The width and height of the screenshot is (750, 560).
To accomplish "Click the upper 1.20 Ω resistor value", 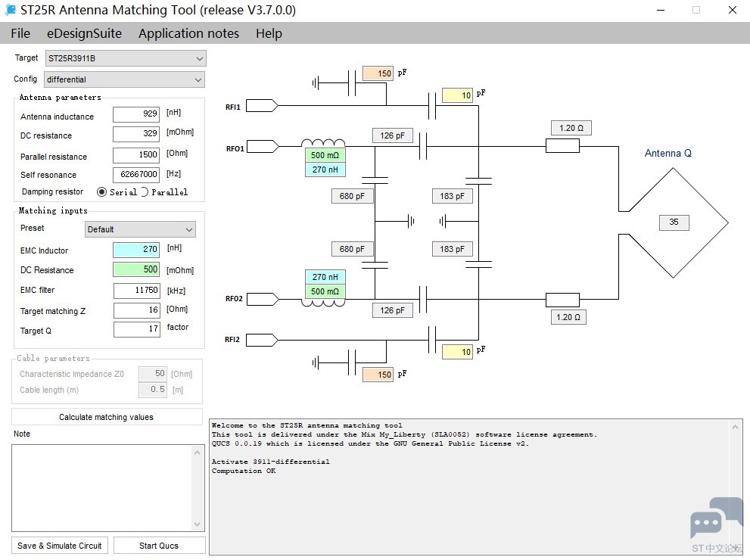I will (x=571, y=128).
